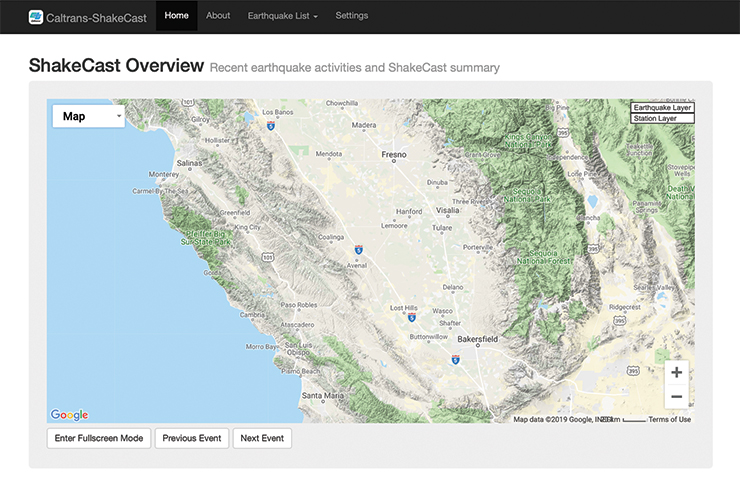Click Hanford label on map
Viewport: 740px width, 498px height.
click(409, 211)
